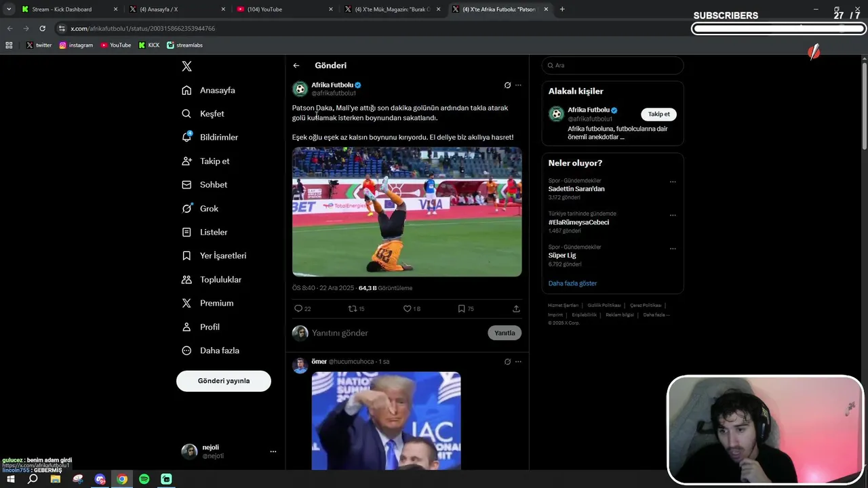The height and width of the screenshot is (488, 868).
Task: Click Grok icon on Afrika Futbolu post
Action: [x=507, y=85]
